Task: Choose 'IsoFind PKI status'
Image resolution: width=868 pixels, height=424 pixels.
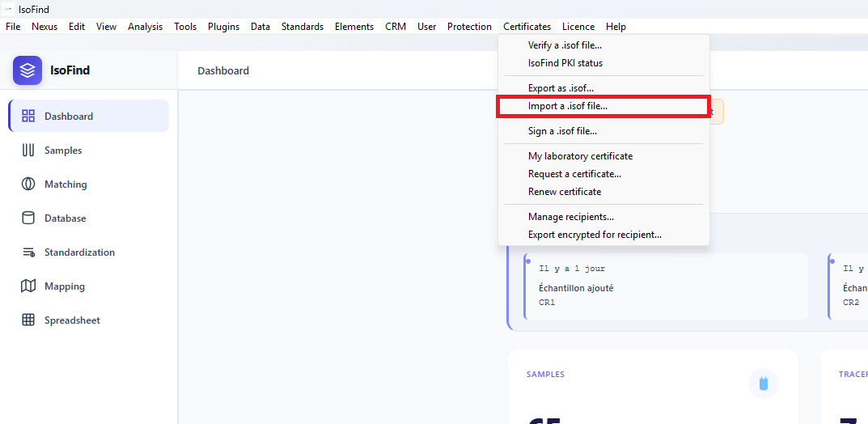Action: click(x=604, y=63)
